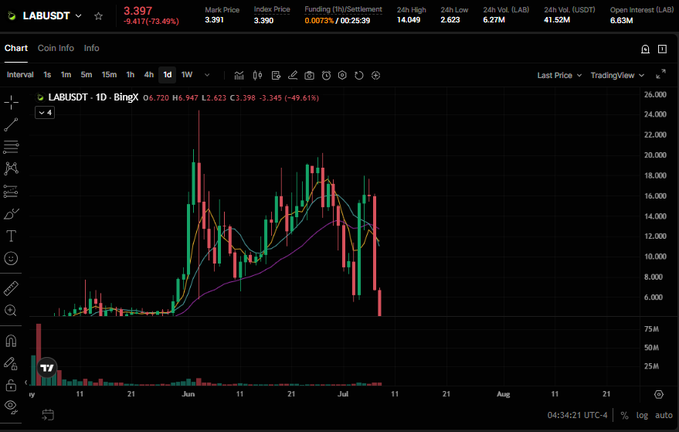Open the horizontal lines tool group
Screen dimensions: 679x432
11,147
